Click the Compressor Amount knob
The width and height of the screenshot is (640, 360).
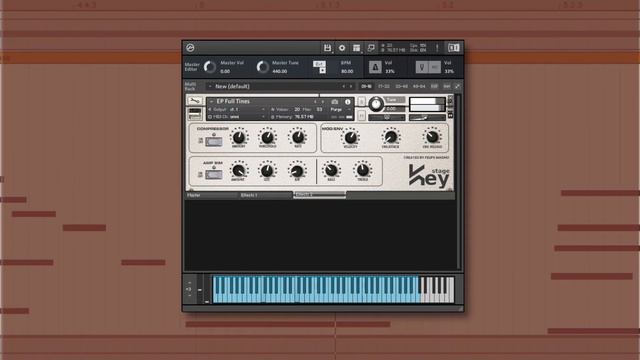click(239, 138)
